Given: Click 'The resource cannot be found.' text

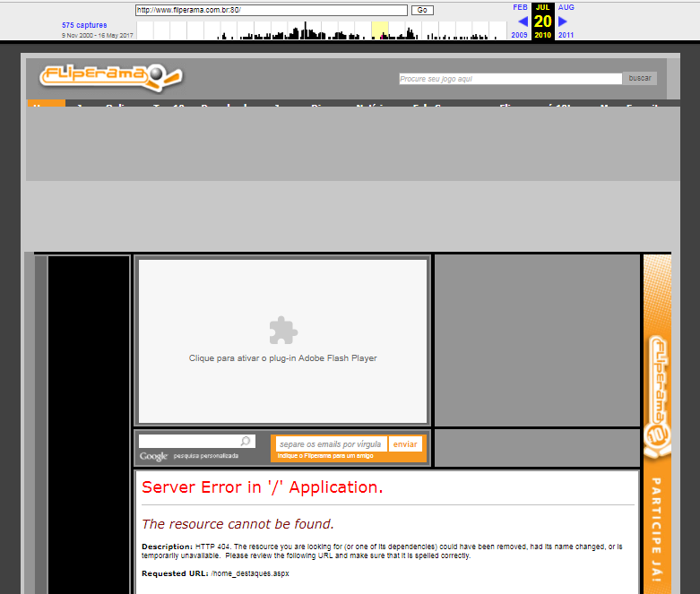Looking at the screenshot, I should click(x=238, y=523).
